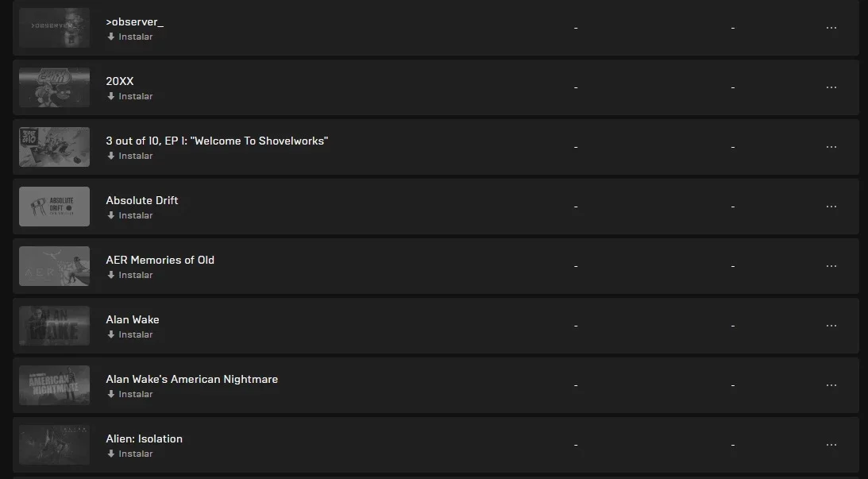This screenshot has width=868, height=479.
Task: Open options menu for 3 out of 10
Action: coord(831,147)
